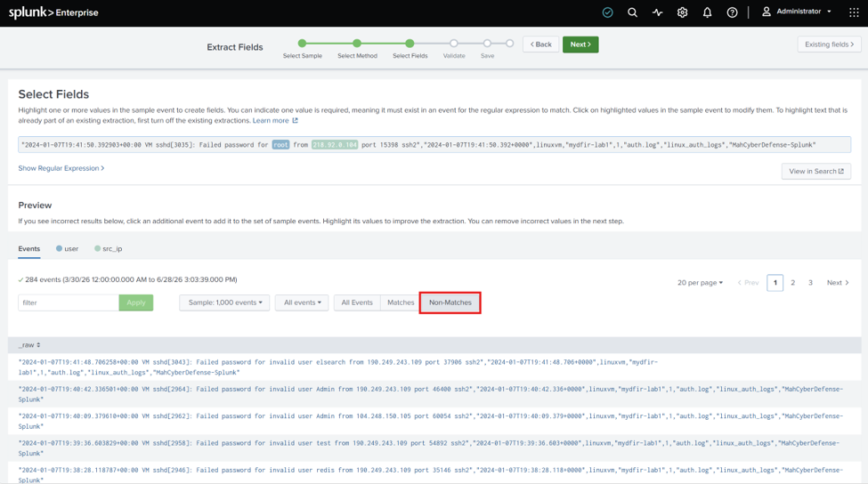Click the Splunk Enterprise logo
Screen dimensions: 868x484
coord(53,12)
